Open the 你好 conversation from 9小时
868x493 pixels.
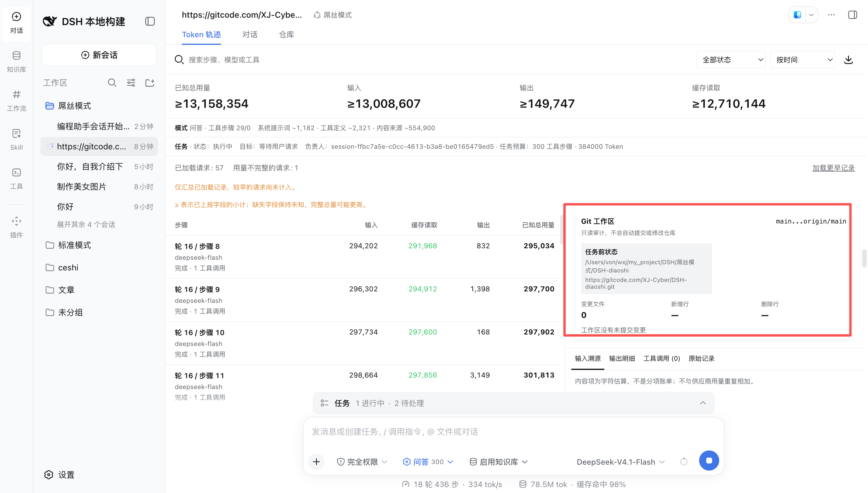pyautogui.click(x=99, y=207)
